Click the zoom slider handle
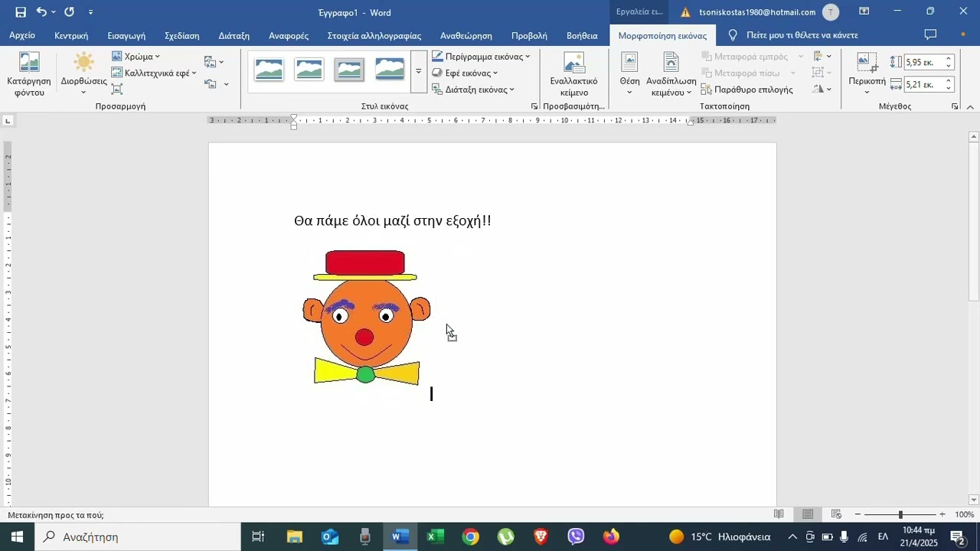This screenshot has width=980, height=551. 900,515
